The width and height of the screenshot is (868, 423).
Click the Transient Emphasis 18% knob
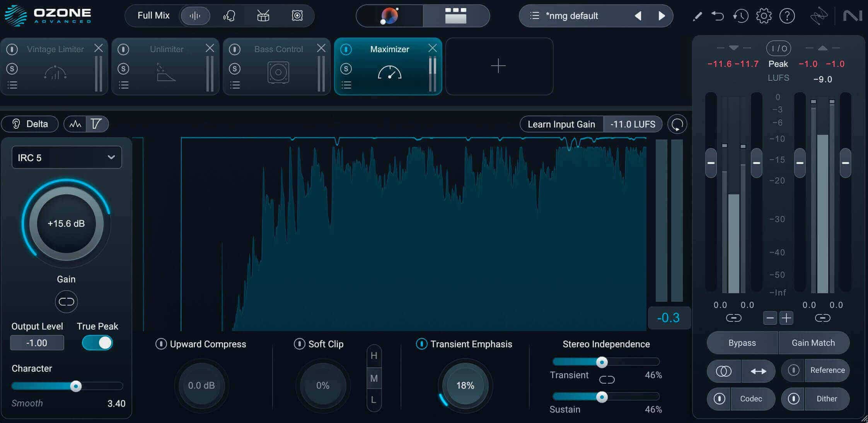pos(465,385)
